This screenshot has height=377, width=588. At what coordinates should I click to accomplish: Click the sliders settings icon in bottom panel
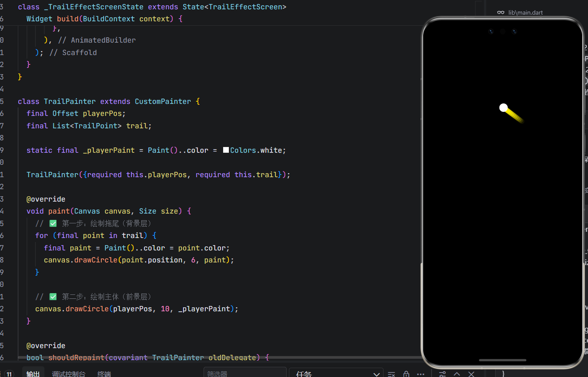(442, 374)
